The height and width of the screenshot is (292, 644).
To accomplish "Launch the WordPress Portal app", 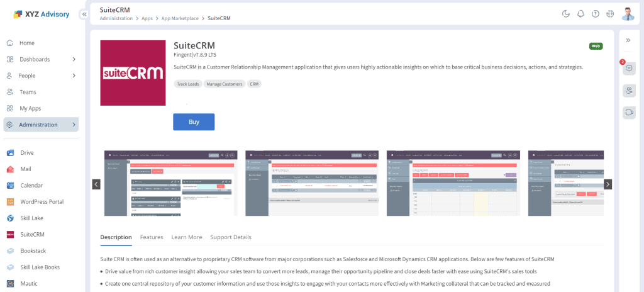I will coord(42,202).
